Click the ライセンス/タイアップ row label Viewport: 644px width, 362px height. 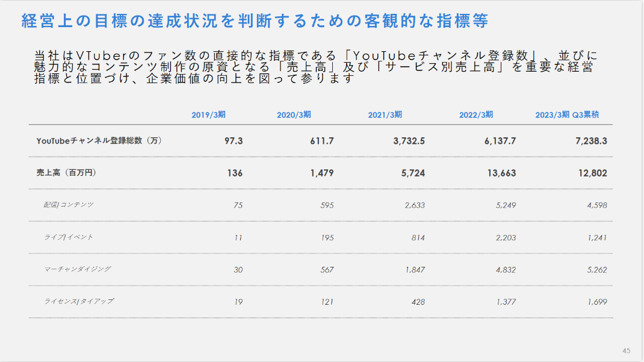point(79,301)
